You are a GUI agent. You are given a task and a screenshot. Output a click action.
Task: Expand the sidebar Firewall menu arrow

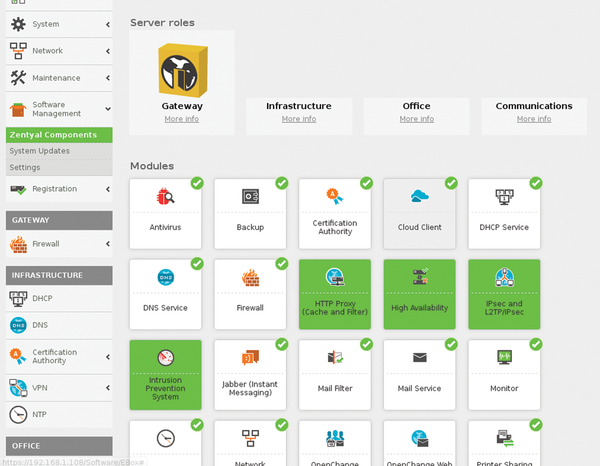point(108,244)
